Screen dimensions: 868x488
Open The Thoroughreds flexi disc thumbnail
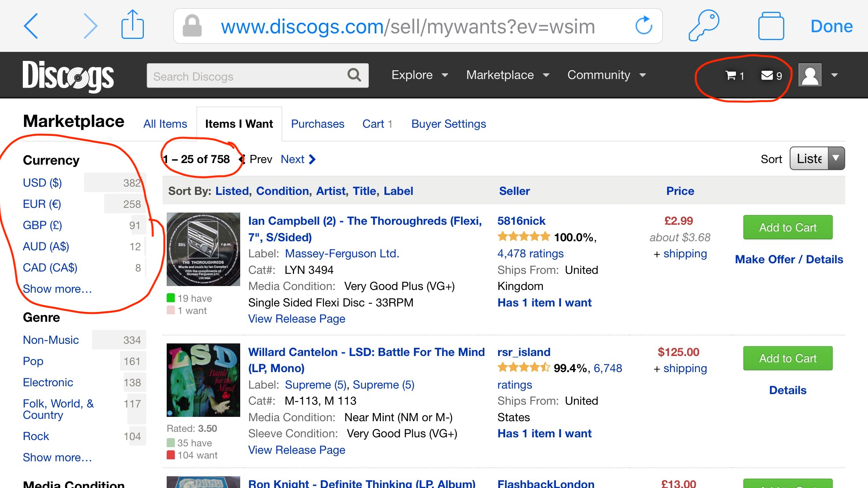pyautogui.click(x=203, y=249)
